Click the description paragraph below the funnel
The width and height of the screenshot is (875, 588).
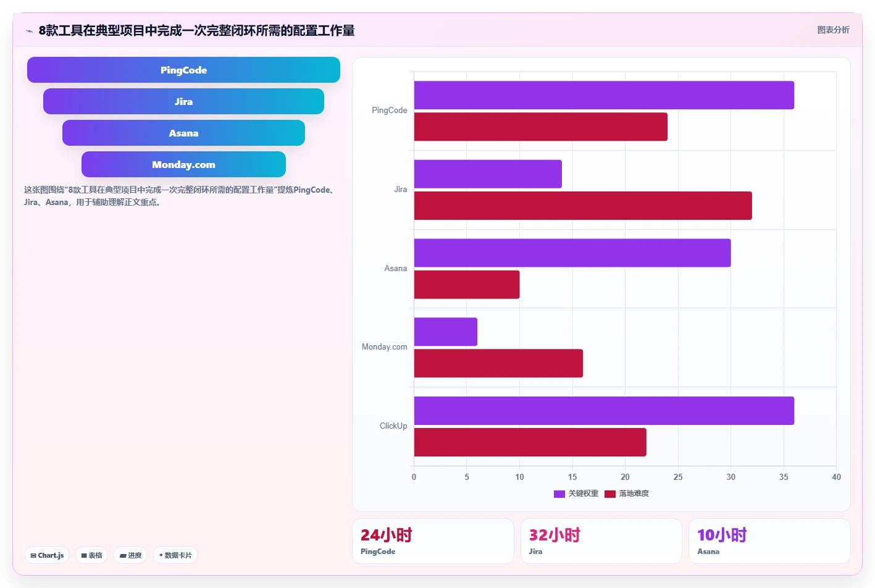click(x=180, y=196)
